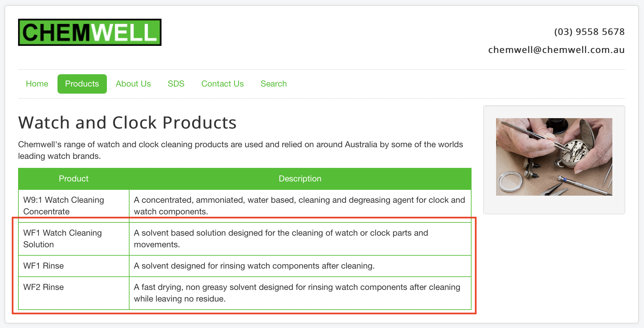Image resolution: width=644 pixels, height=328 pixels.
Task: Click the Chemwell logo
Action: click(x=89, y=32)
